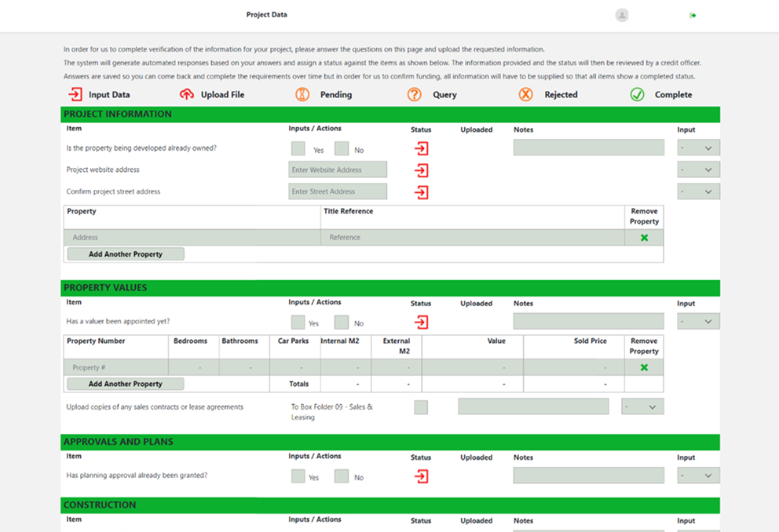Click the PROJECT INFORMATION section header
The image size is (779, 532).
point(390,114)
